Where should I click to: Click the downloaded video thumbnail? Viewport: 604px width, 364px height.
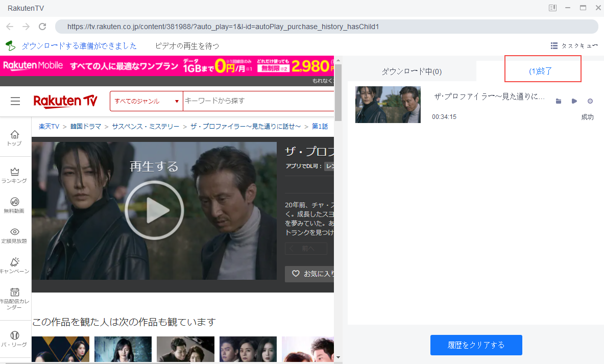tap(388, 105)
